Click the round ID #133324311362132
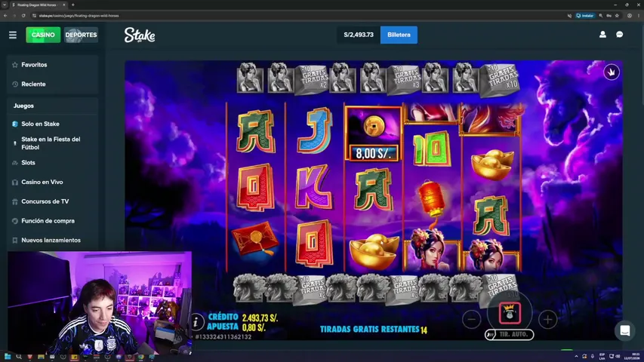Image resolution: width=644 pixels, height=362 pixels. (223, 337)
